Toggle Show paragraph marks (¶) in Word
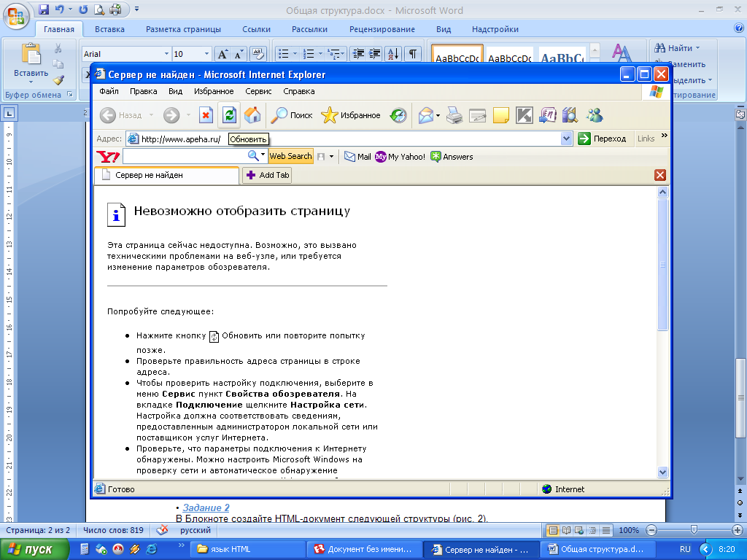 [413, 54]
